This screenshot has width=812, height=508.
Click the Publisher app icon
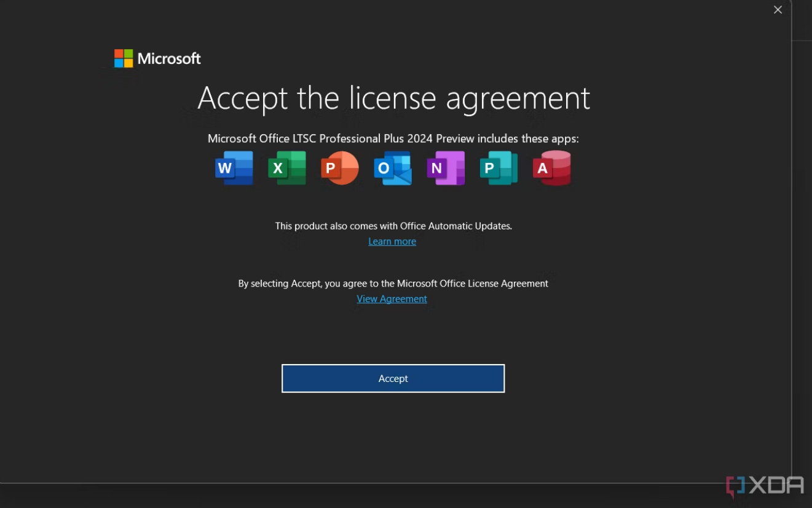[x=499, y=168]
